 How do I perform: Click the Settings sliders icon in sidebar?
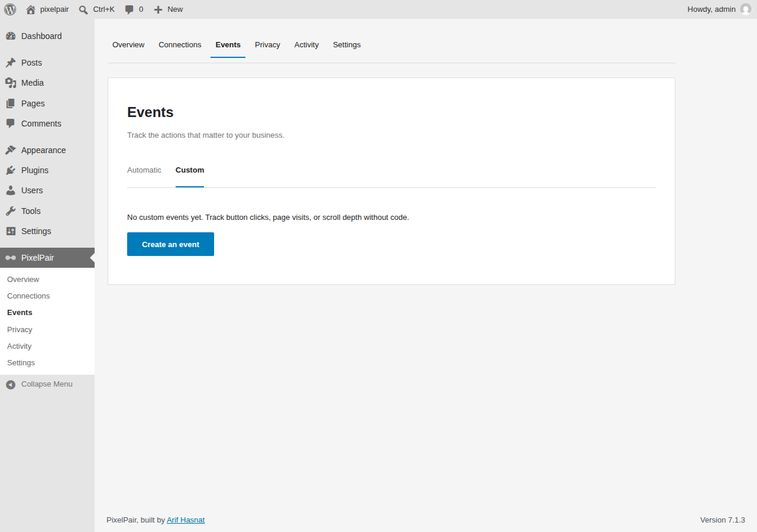[11, 231]
